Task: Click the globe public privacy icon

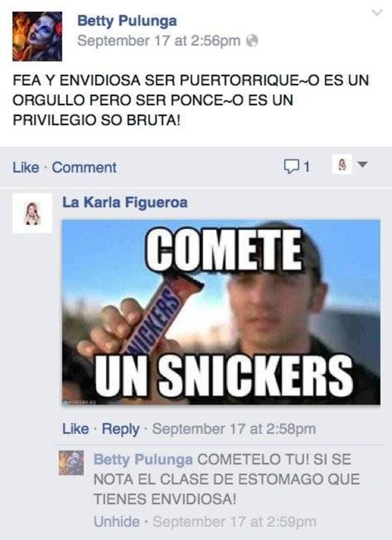Action: [252, 41]
